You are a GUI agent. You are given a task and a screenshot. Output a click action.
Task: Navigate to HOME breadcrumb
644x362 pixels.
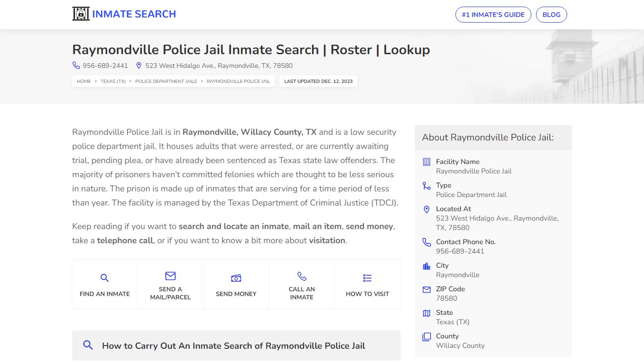[x=83, y=81]
